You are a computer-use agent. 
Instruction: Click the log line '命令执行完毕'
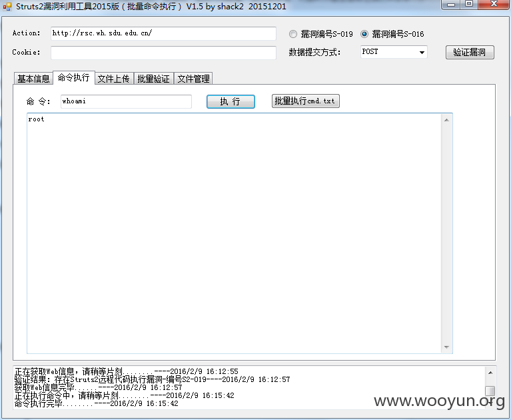pyautogui.click(x=97, y=404)
